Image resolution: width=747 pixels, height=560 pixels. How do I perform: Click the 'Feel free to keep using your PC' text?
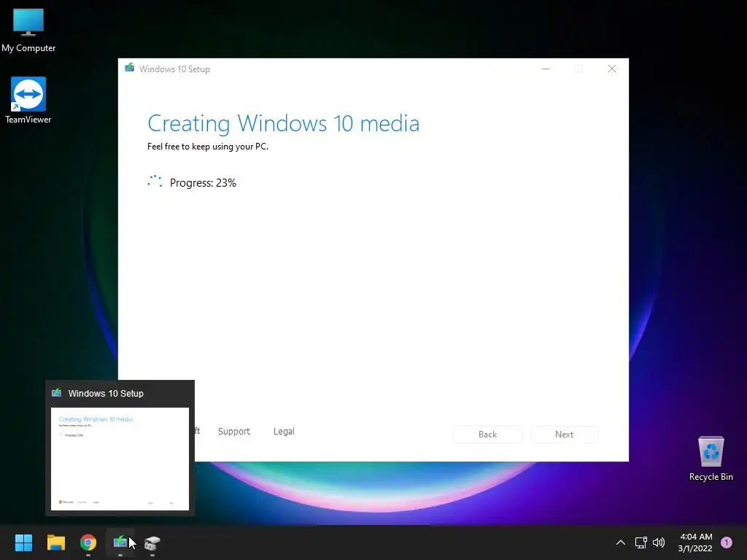click(x=208, y=147)
